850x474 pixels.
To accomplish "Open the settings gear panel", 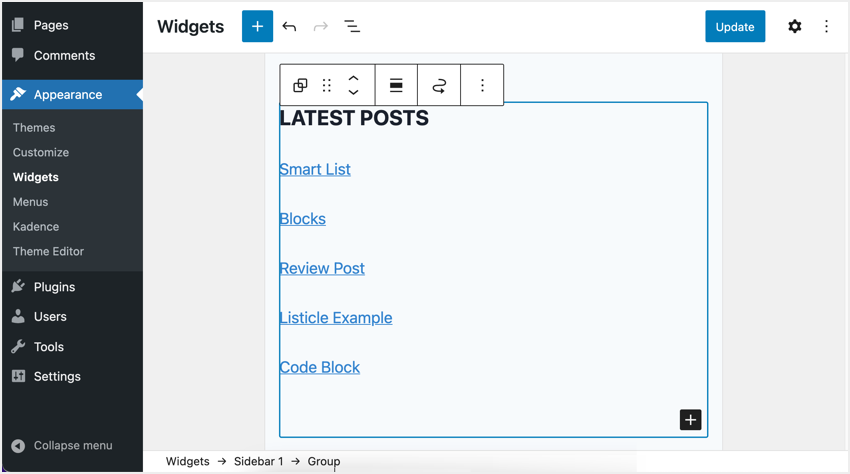I will (794, 27).
